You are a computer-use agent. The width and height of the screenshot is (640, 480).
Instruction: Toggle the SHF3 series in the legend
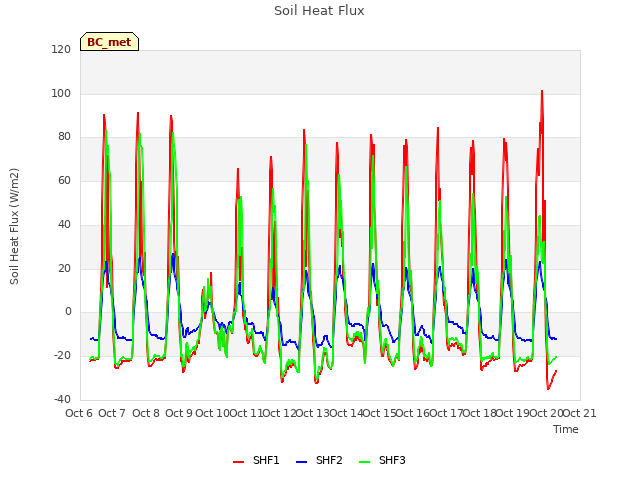382,460
